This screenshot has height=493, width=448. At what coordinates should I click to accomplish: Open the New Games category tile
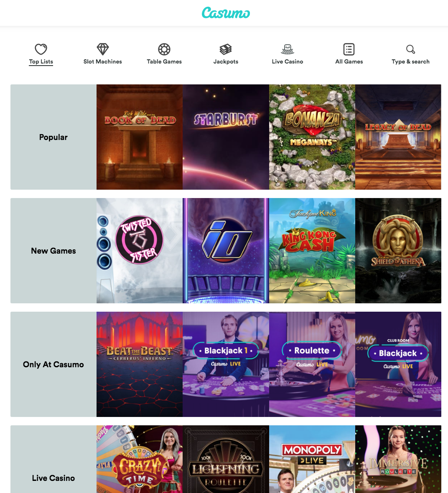click(53, 251)
